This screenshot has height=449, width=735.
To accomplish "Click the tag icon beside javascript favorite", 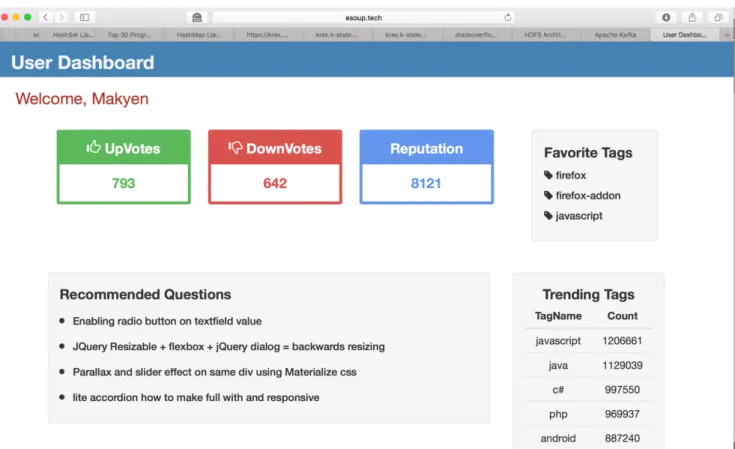I will coord(548,215).
